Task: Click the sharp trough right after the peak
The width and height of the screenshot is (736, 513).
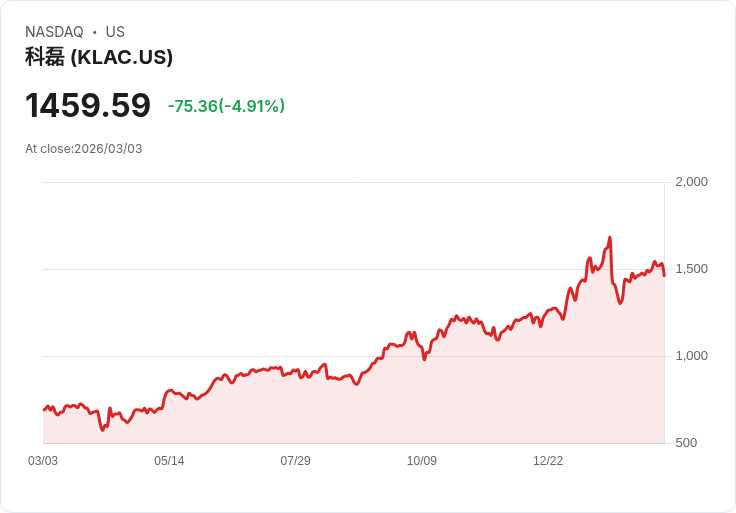Action: pyautogui.click(x=620, y=302)
